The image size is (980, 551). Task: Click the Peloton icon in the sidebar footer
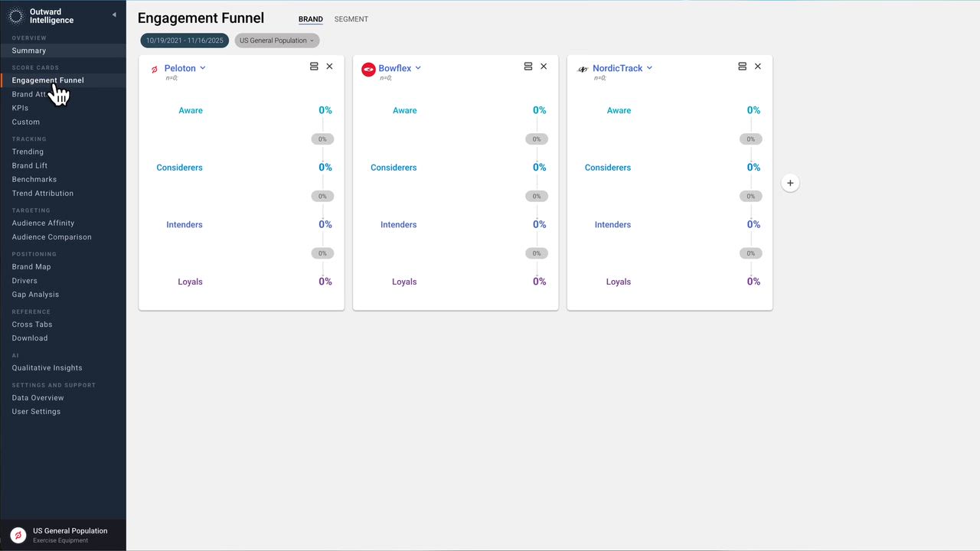(18, 535)
